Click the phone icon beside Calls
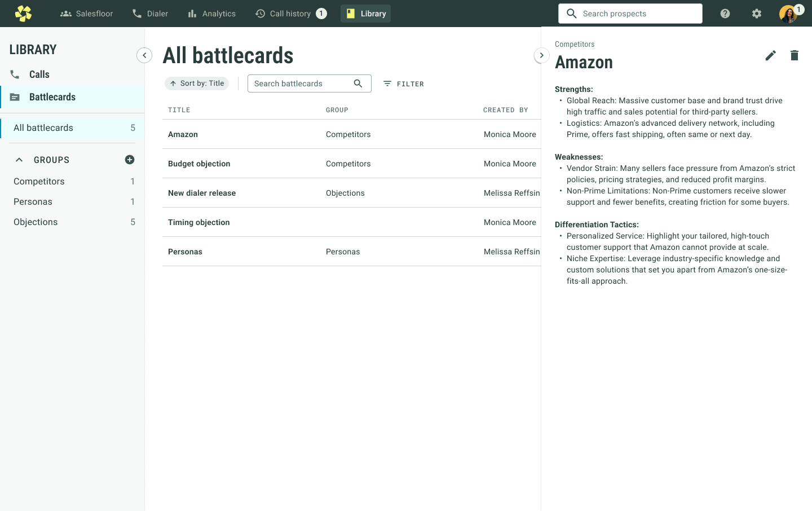The image size is (812, 511). point(15,74)
